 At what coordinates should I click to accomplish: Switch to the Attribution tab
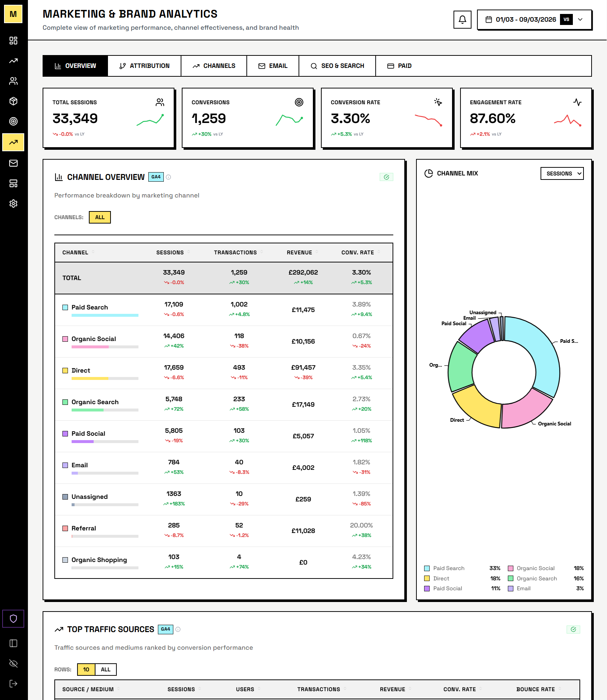pyautogui.click(x=144, y=66)
